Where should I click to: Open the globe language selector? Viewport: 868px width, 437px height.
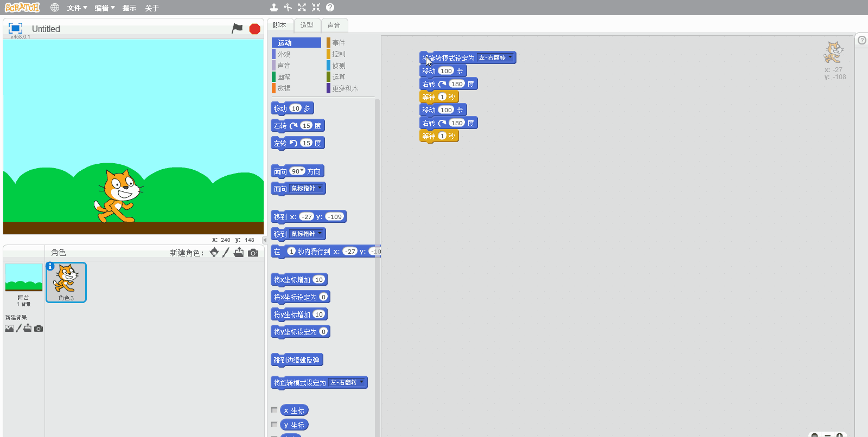pos(55,8)
